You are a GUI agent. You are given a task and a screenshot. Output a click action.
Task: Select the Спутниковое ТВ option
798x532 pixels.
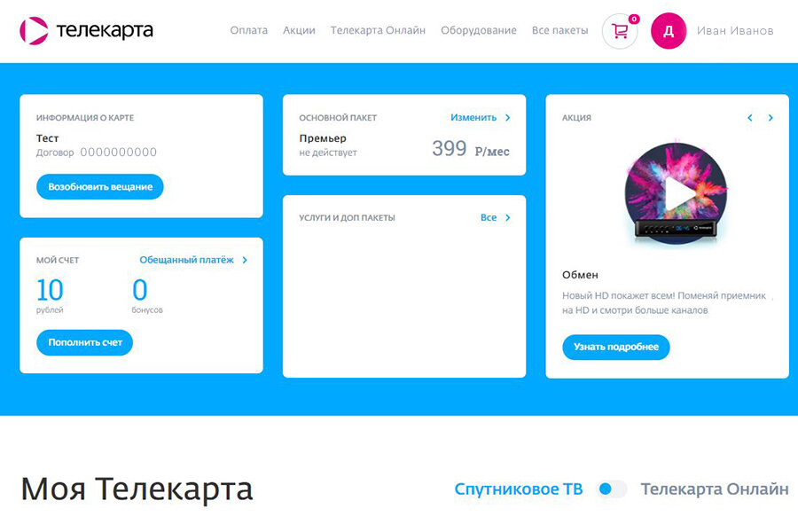click(518, 489)
